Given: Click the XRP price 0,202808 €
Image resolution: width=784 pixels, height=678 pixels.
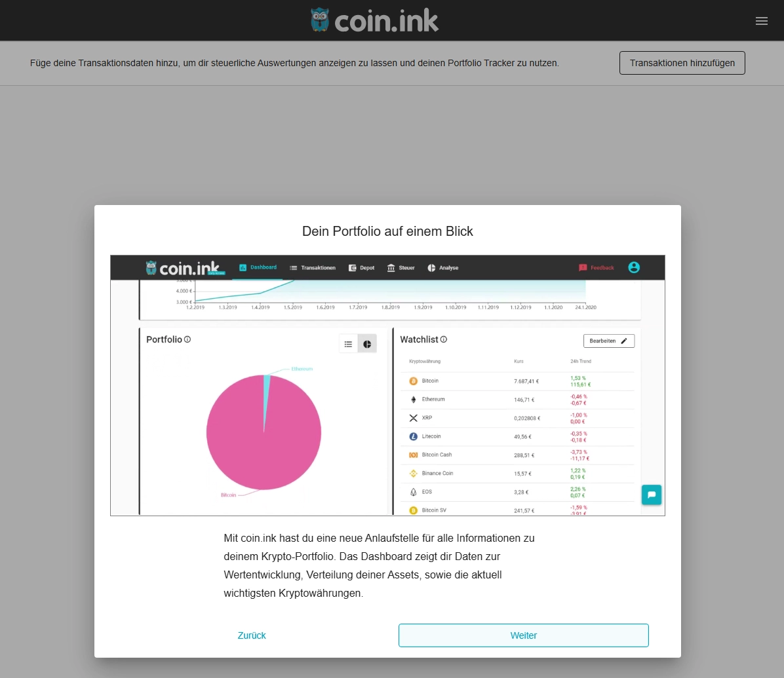Looking at the screenshot, I should [527, 418].
